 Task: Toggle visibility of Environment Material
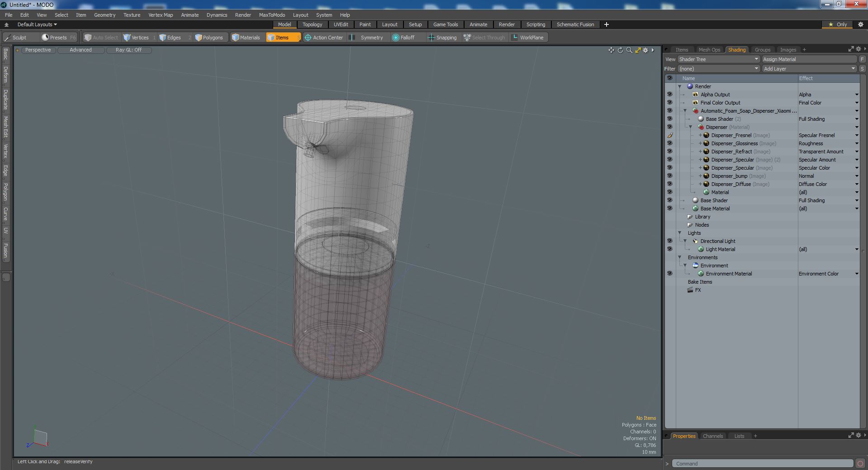coord(669,274)
